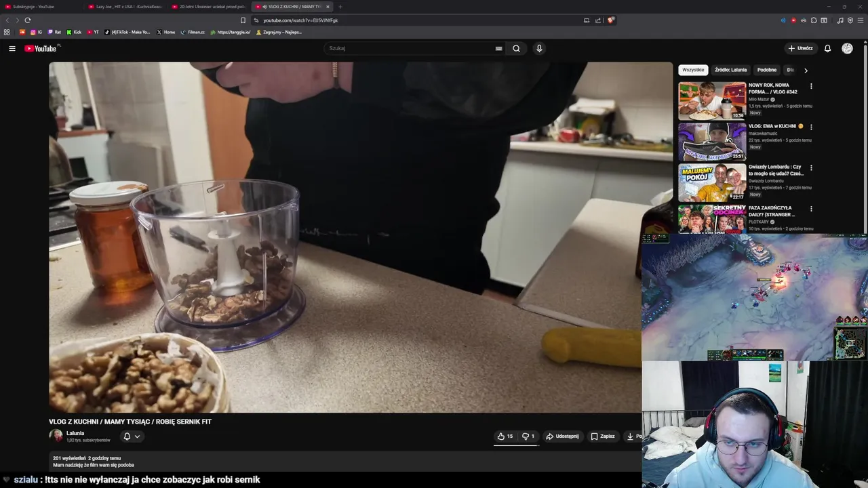
Task: Go back in browser history
Action: [x=7, y=20]
